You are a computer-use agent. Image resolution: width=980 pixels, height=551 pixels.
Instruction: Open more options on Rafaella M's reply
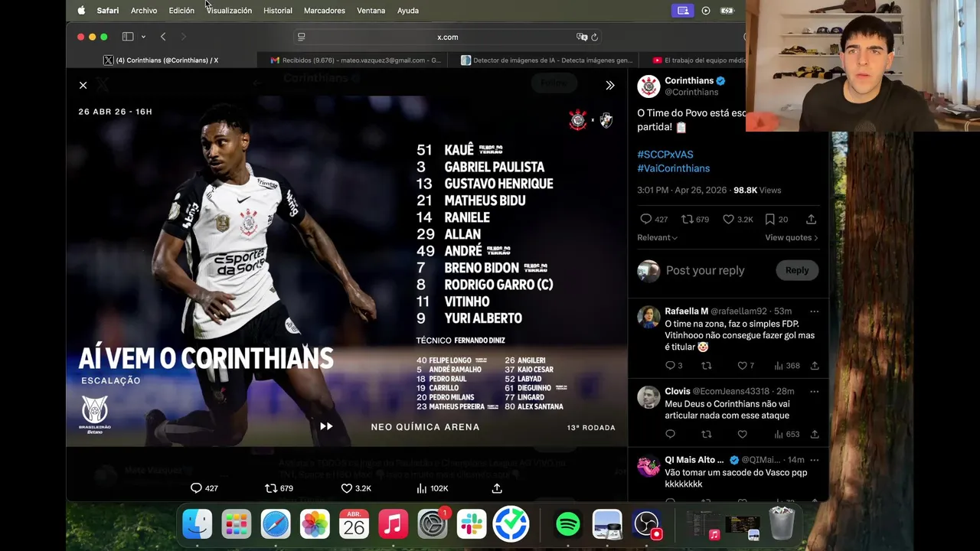814,311
